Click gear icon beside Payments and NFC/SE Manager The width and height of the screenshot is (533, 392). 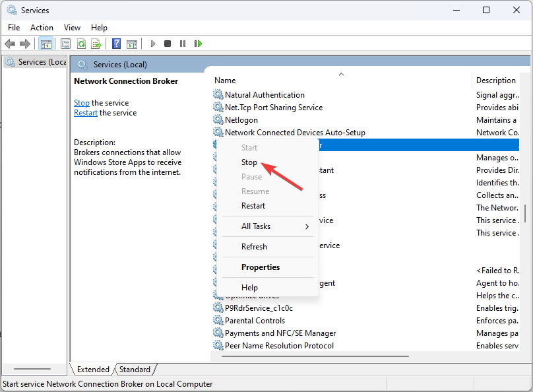coord(218,333)
